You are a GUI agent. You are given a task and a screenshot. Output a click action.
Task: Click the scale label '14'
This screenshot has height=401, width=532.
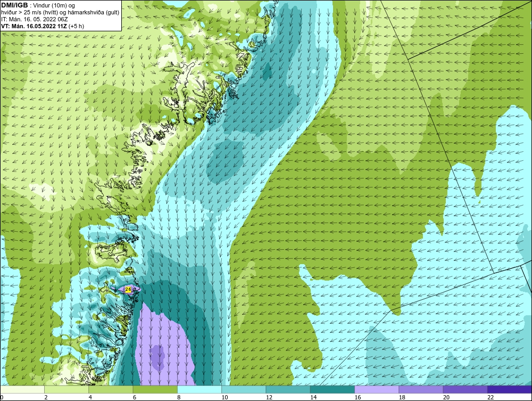313,398
